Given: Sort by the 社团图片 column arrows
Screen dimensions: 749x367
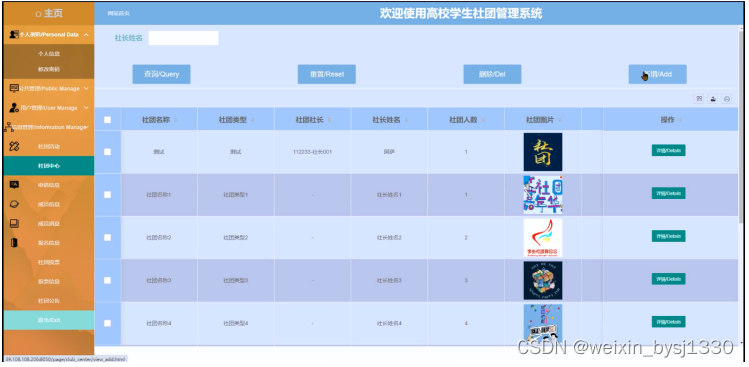Looking at the screenshot, I should coord(559,120).
